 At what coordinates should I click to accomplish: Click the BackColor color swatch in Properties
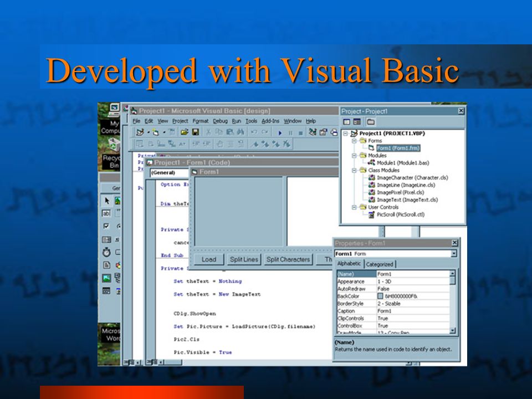(x=380, y=296)
